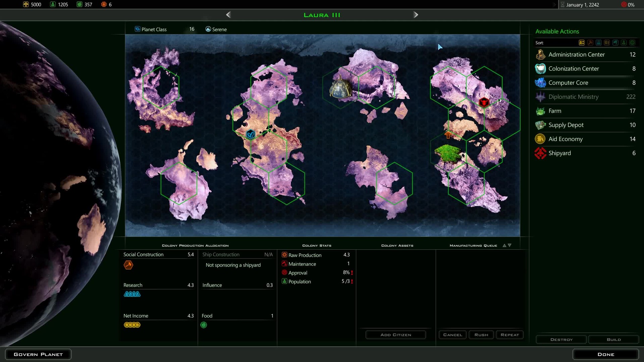This screenshot has width=644, height=362.
Task: Move manufacturing queue item up with triangle
Action: [504, 245]
